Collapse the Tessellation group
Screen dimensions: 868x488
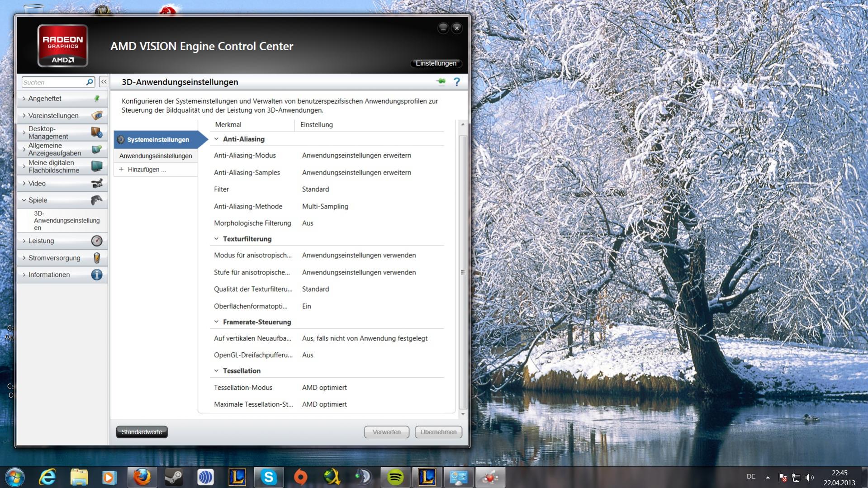click(216, 371)
